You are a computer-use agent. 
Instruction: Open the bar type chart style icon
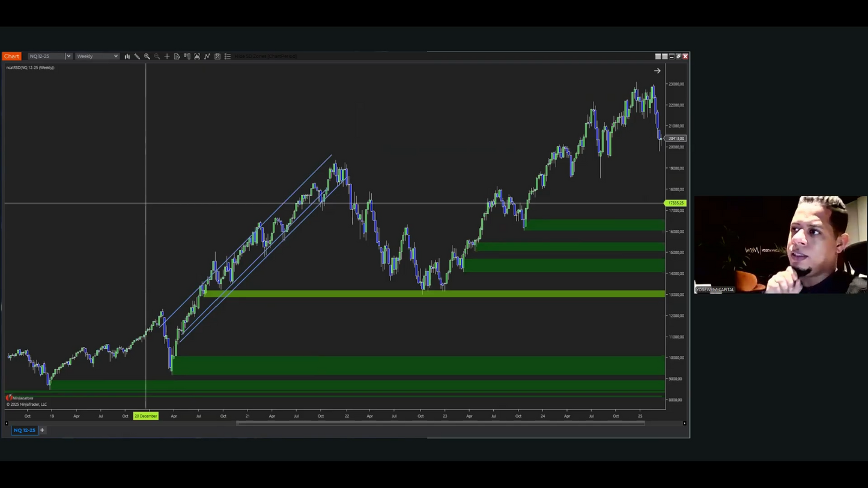127,56
